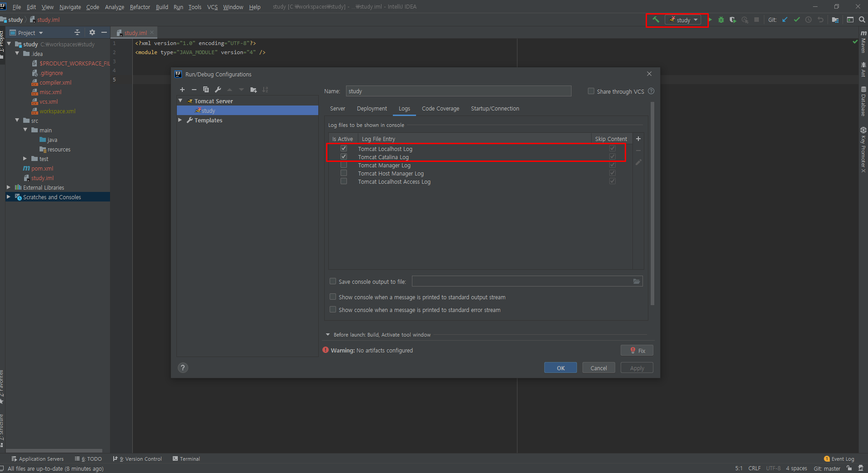
Task: Enable Save console output to file
Action: pyautogui.click(x=333, y=282)
